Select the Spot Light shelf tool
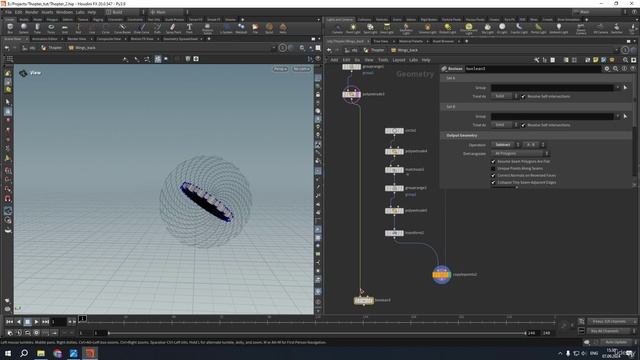640x360 pixels. tap(370, 28)
